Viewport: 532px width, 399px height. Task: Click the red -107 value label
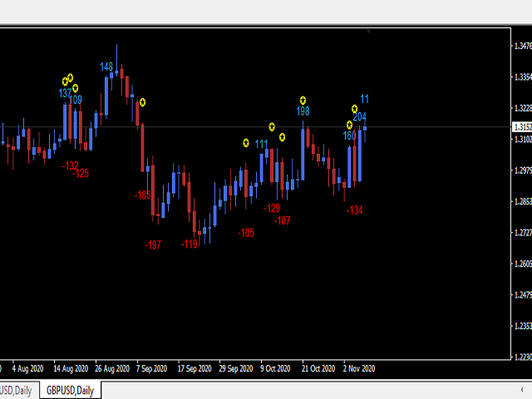click(283, 220)
